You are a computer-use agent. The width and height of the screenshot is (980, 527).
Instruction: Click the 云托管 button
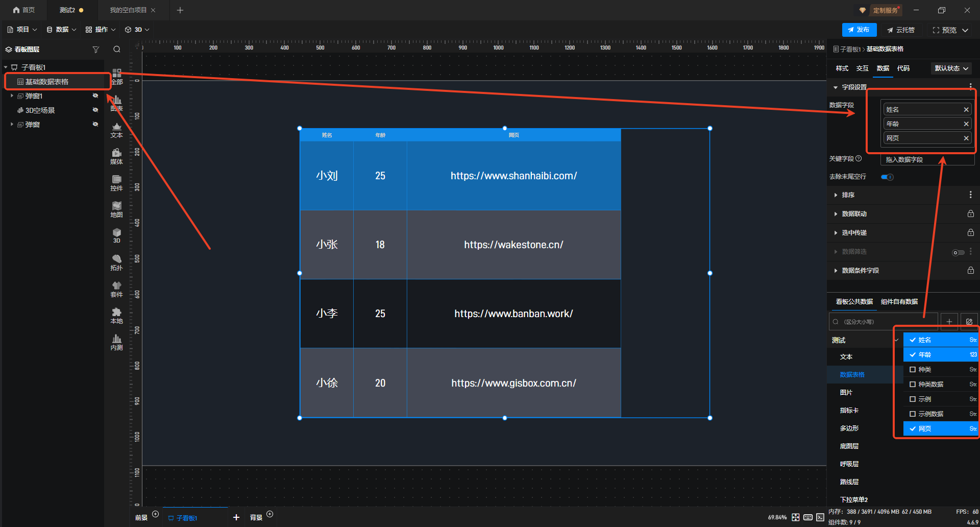901,30
